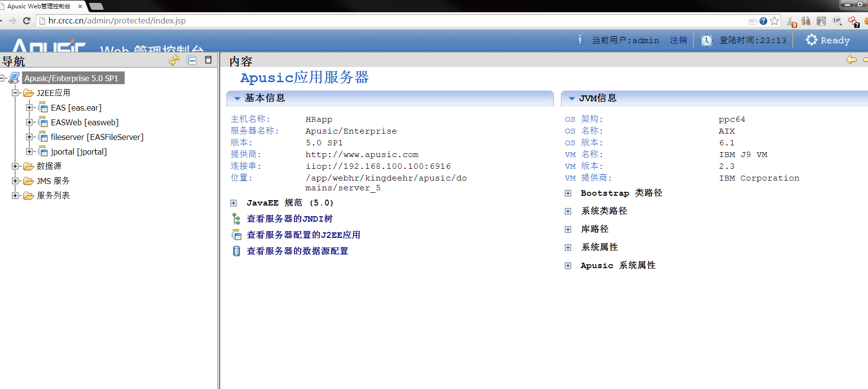
Task: Select jportal [jportal] in the tree
Action: click(79, 152)
